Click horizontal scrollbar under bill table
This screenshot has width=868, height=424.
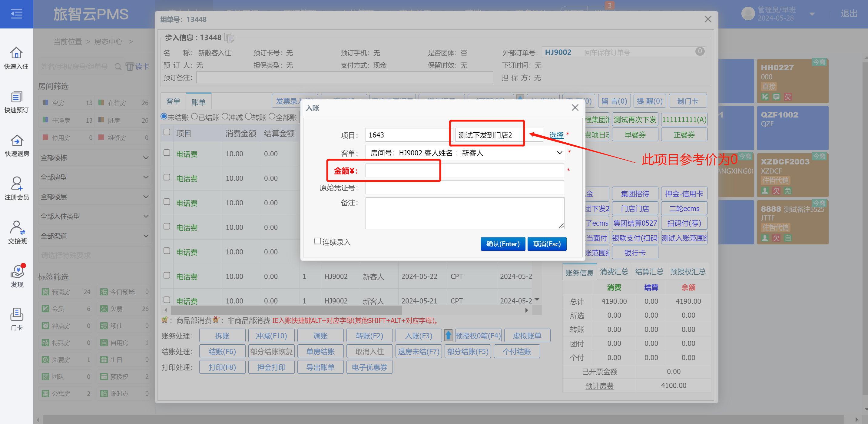click(287, 310)
